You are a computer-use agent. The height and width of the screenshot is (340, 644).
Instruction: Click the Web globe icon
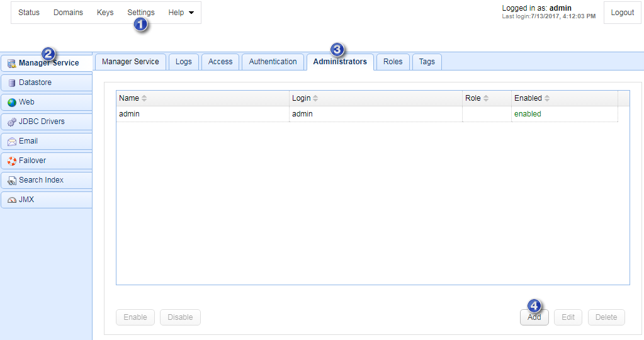pos(12,102)
